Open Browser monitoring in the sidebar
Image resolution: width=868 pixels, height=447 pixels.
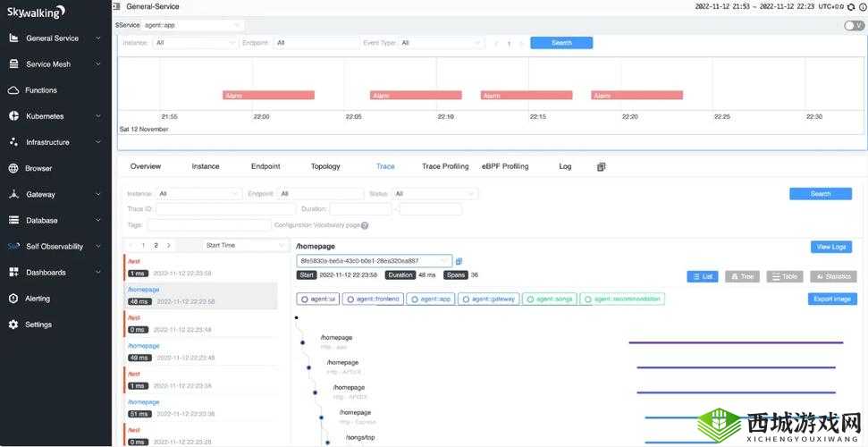tap(38, 168)
